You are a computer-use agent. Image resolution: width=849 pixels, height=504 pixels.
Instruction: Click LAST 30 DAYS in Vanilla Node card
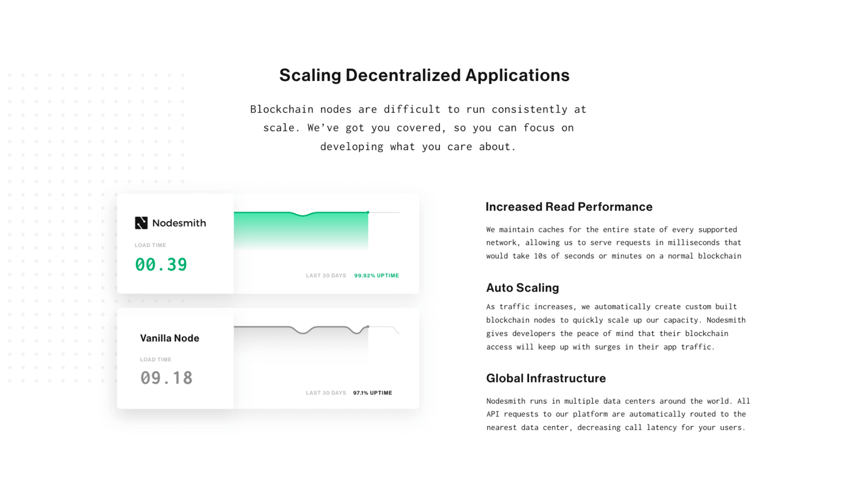tap(326, 393)
